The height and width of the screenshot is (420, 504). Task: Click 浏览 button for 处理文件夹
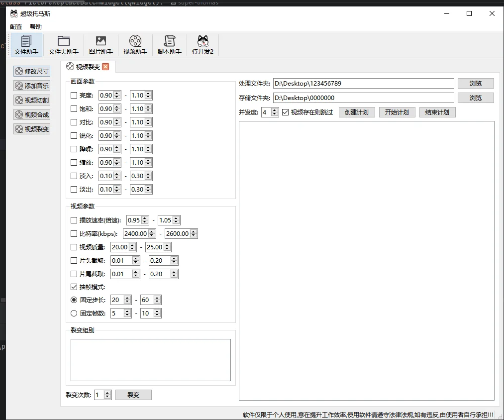[x=476, y=83]
